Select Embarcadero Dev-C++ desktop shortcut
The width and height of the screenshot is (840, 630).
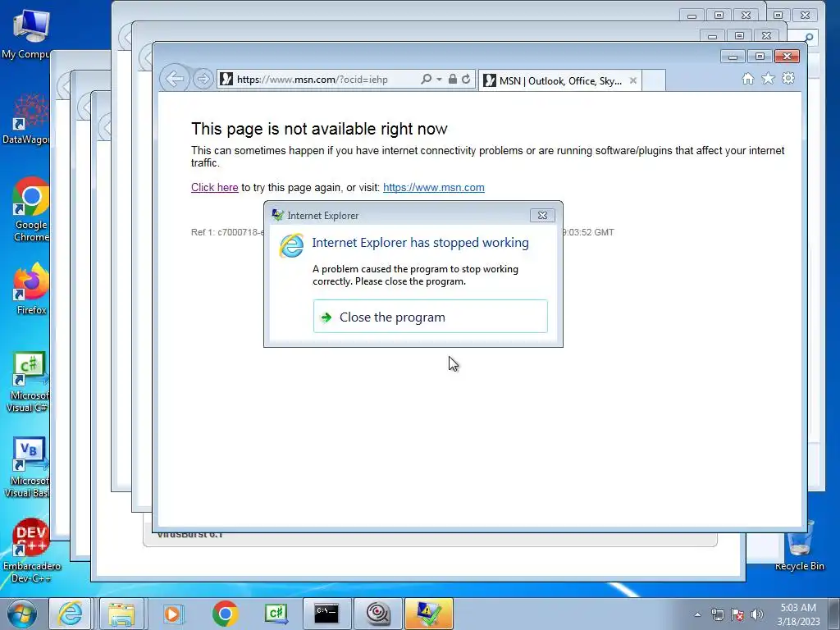pos(31,550)
